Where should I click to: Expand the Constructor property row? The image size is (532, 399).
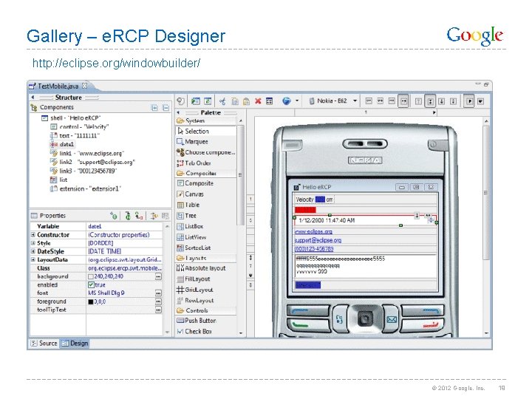click(x=33, y=235)
